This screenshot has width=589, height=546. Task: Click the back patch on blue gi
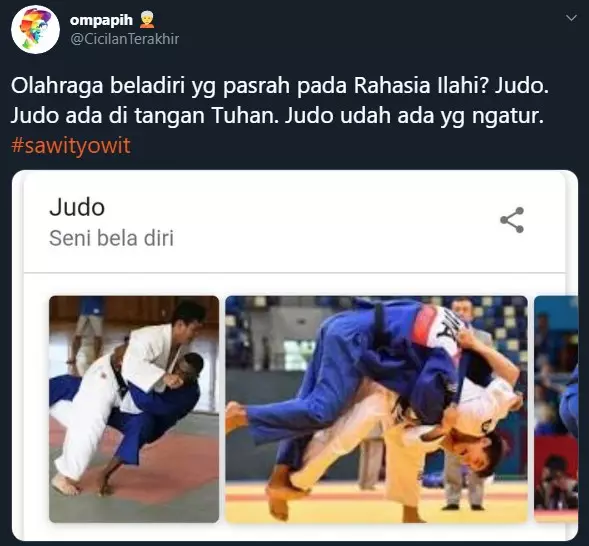[x=439, y=329]
